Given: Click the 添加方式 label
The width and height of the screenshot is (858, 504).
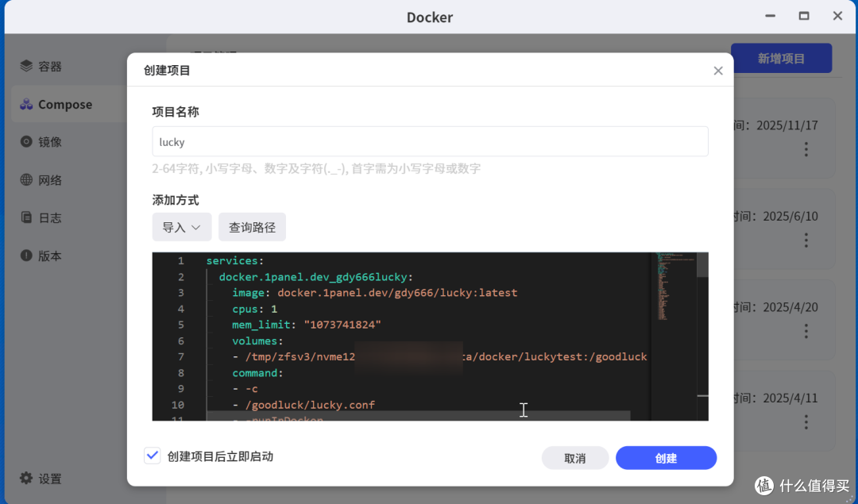Looking at the screenshot, I should pos(175,199).
